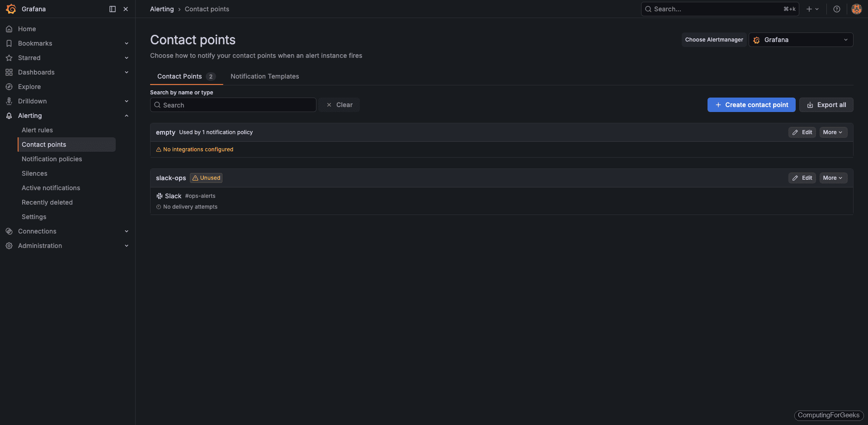868x425 pixels.
Task: Collapse the Alerting sidebar section
Action: pos(127,116)
